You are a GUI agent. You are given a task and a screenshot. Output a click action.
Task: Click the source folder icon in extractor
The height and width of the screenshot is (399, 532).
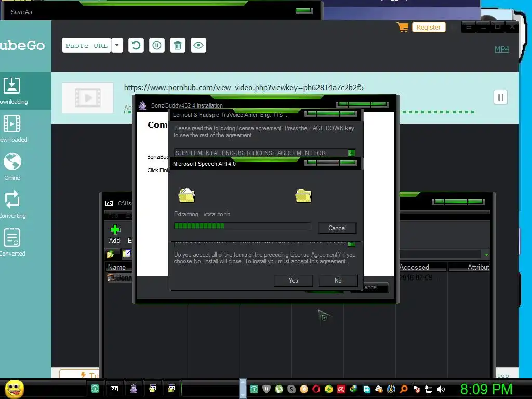[187, 195]
